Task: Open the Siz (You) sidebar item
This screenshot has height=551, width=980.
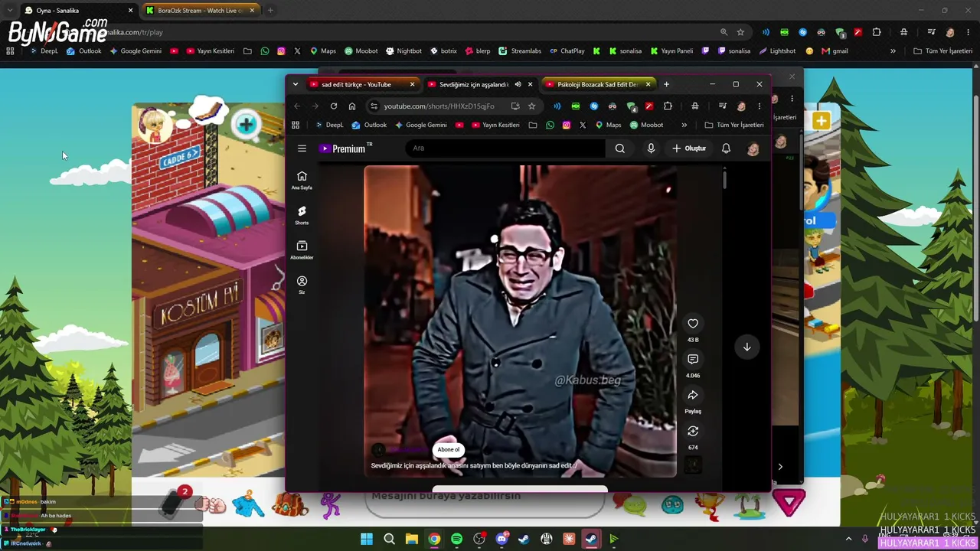Action: click(x=302, y=285)
